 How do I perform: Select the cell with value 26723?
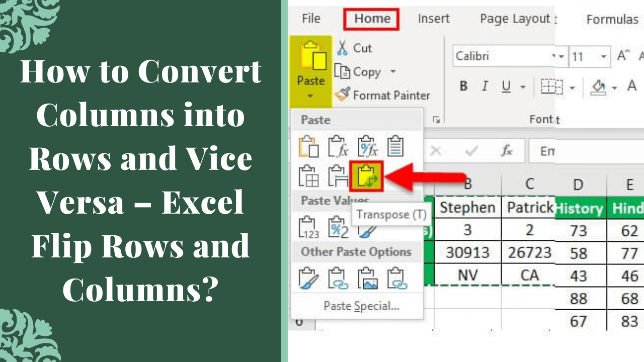tap(529, 252)
